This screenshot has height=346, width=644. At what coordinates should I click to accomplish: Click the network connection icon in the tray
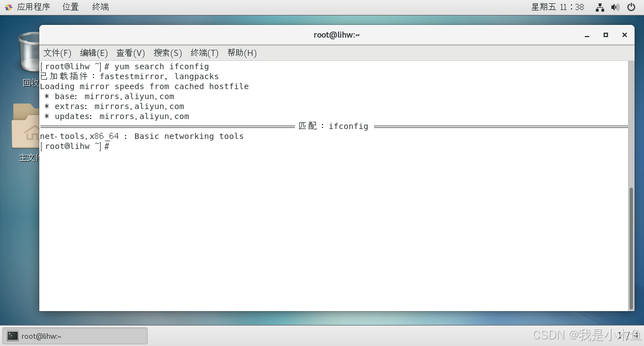tap(600, 7)
